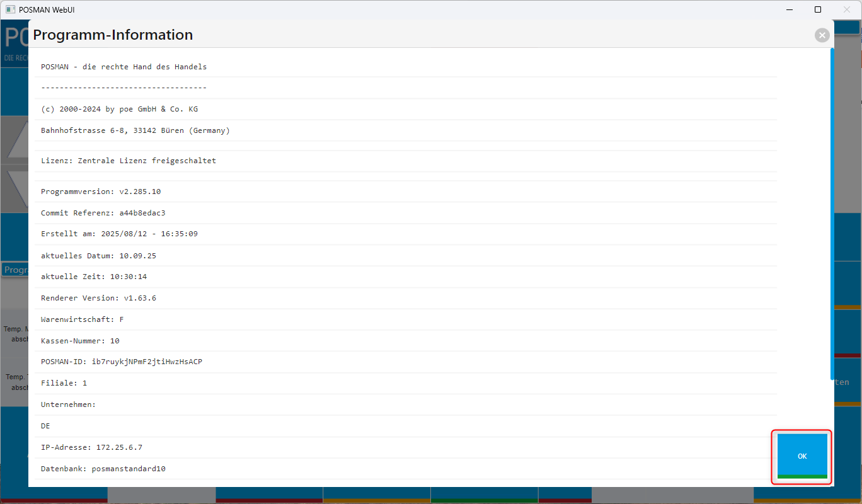The width and height of the screenshot is (862, 504).
Task: Click the Kassen-Nummer: 10 line
Action: point(80,341)
